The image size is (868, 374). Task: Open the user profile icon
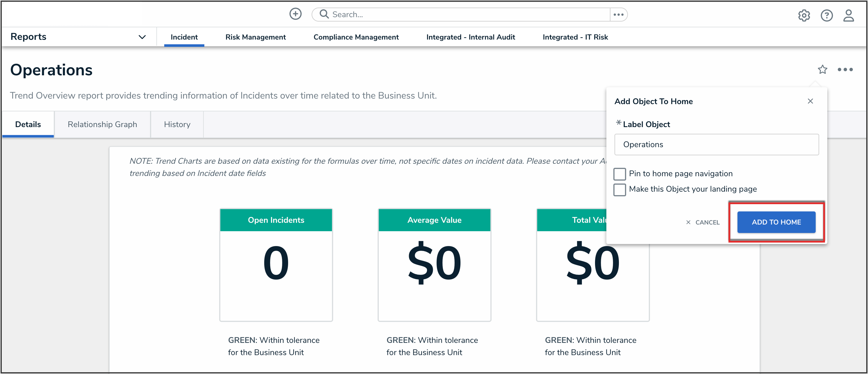click(848, 15)
